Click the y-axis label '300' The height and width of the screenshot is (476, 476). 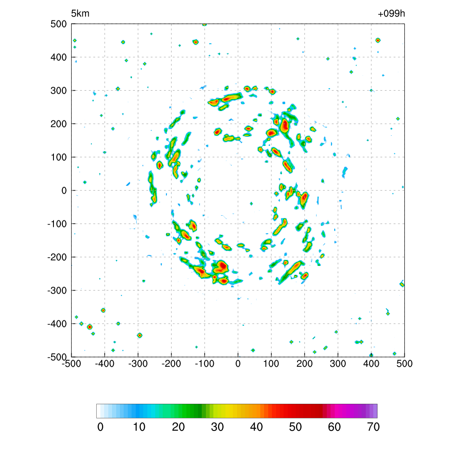pos(59,91)
